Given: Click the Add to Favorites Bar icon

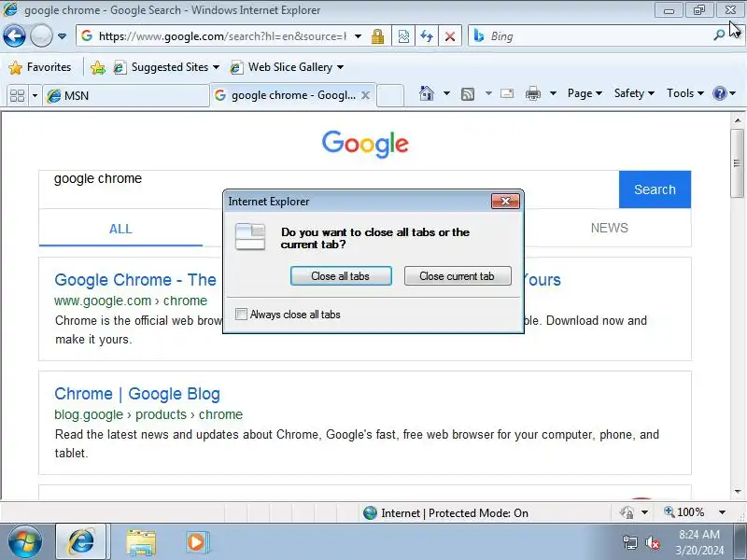Looking at the screenshot, I should [x=98, y=67].
